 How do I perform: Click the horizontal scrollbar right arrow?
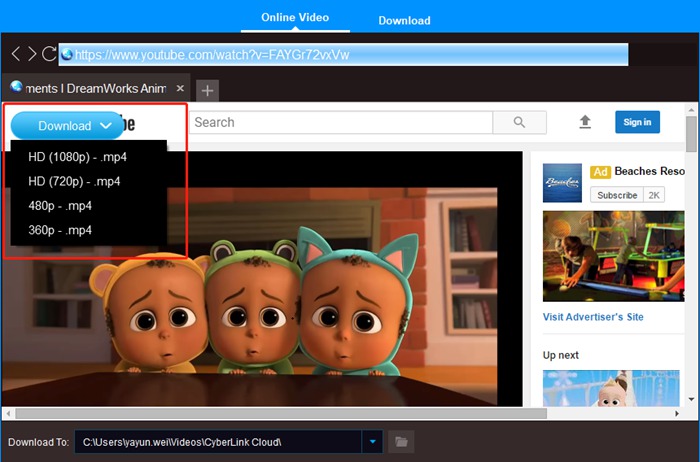(677, 414)
